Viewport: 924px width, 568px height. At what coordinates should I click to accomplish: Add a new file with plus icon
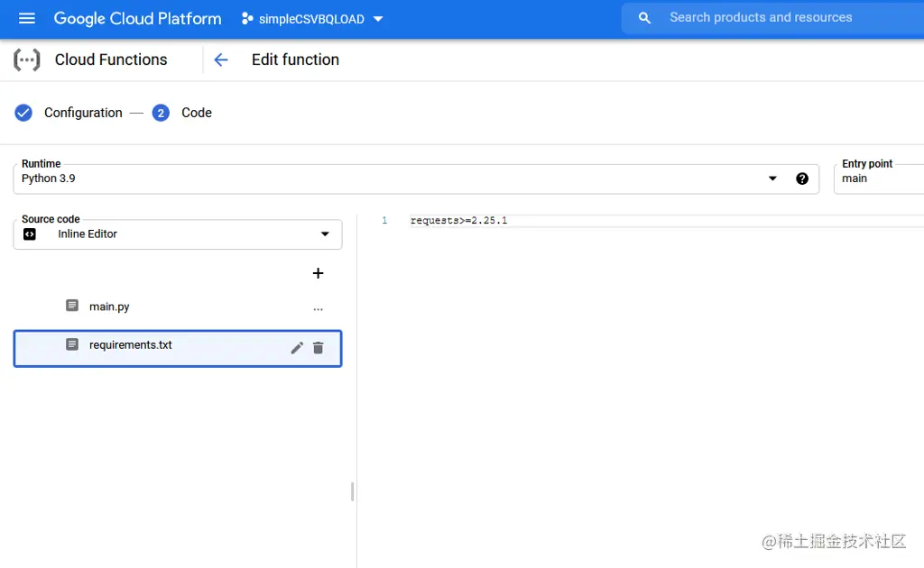pos(318,273)
